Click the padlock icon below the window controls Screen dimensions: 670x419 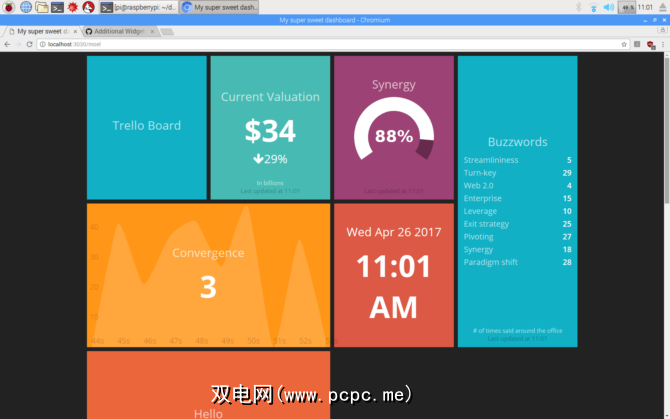coord(662,30)
